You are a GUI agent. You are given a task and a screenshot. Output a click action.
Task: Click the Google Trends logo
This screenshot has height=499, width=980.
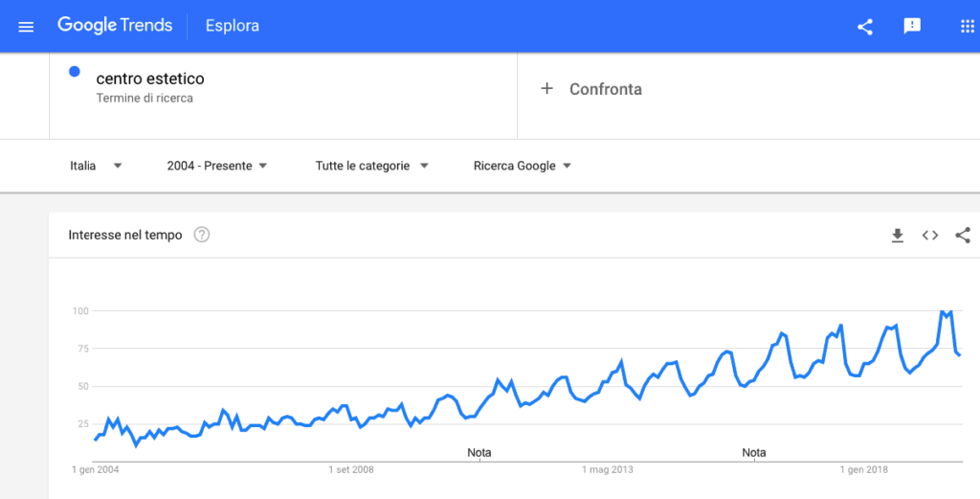tap(115, 26)
